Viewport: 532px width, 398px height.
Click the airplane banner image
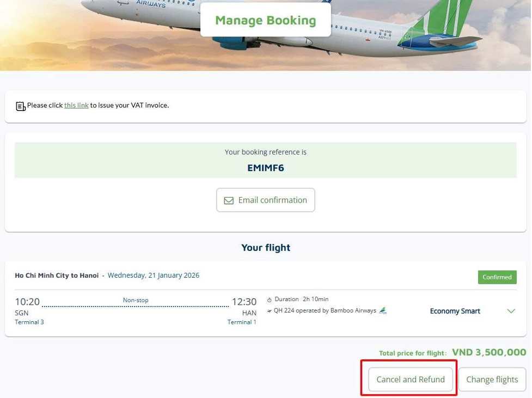(436, 33)
